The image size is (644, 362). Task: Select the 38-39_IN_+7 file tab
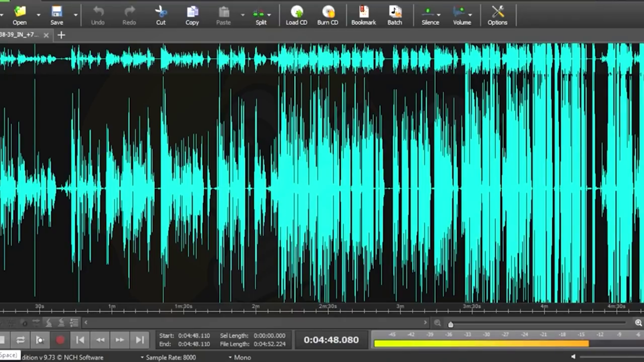19,35
